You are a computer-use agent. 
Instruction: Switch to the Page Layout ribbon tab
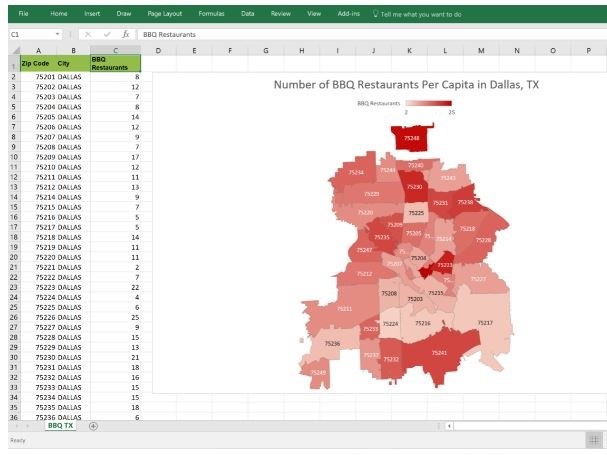pyautogui.click(x=164, y=14)
